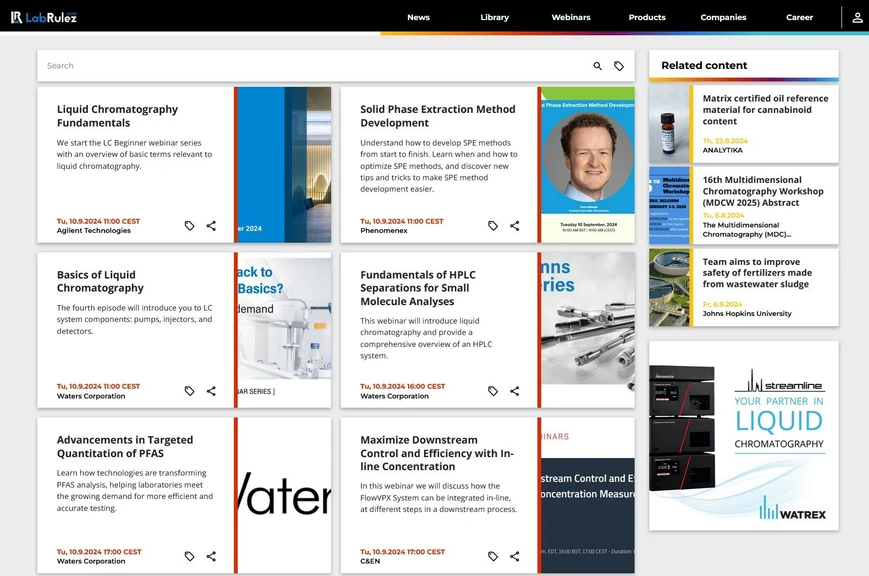
Task: Open Liquid Chromatography Fundamentals title
Action: pyautogui.click(x=117, y=116)
